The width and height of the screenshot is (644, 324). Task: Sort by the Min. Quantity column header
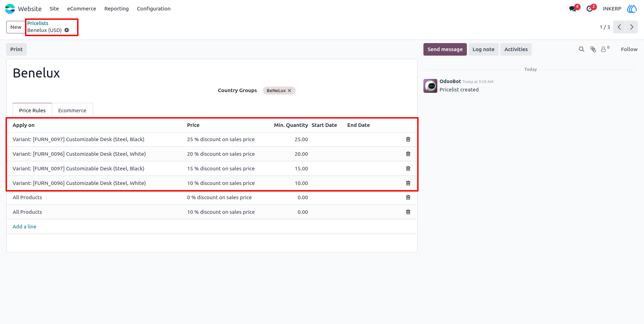291,125
